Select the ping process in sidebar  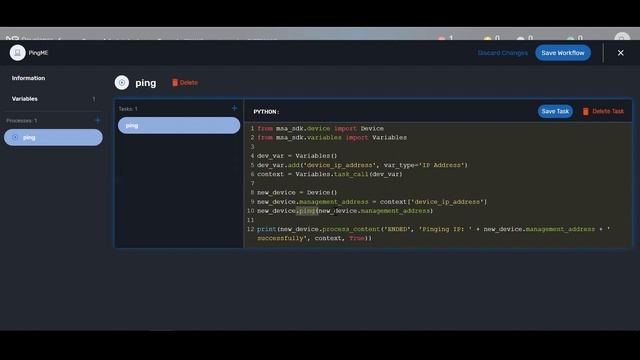click(53, 138)
